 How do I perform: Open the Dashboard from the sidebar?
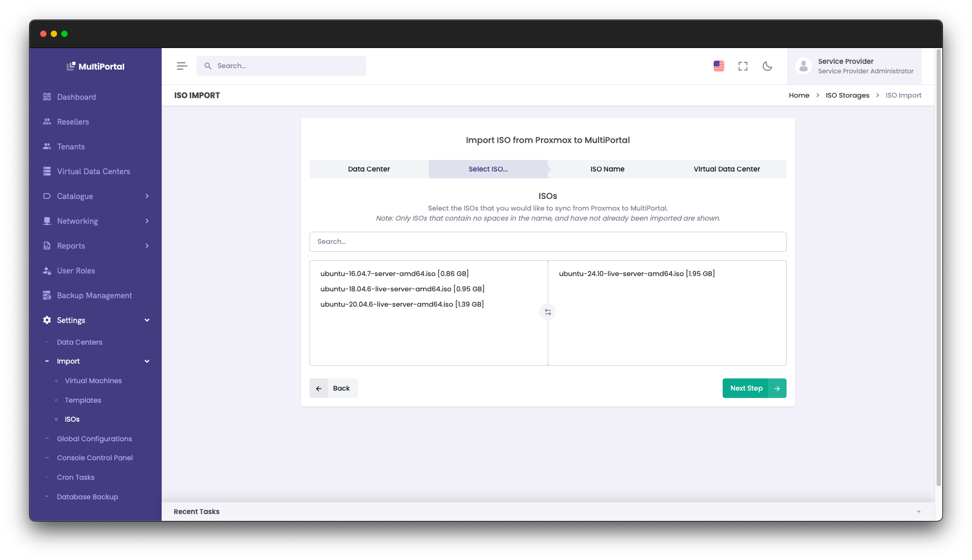pos(76,97)
